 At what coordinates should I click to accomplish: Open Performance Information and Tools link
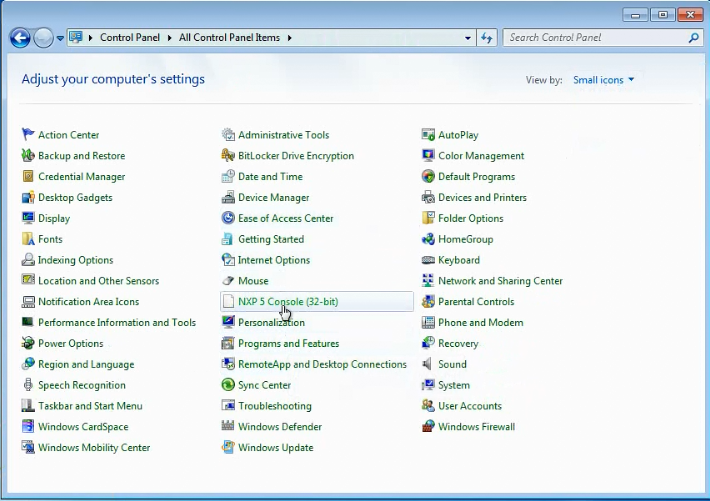(117, 322)
